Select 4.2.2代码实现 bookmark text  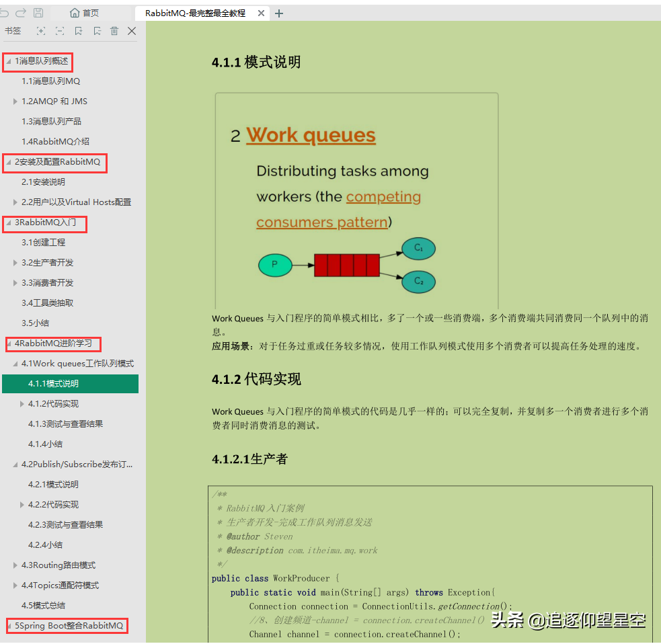(x=53, y=504)
